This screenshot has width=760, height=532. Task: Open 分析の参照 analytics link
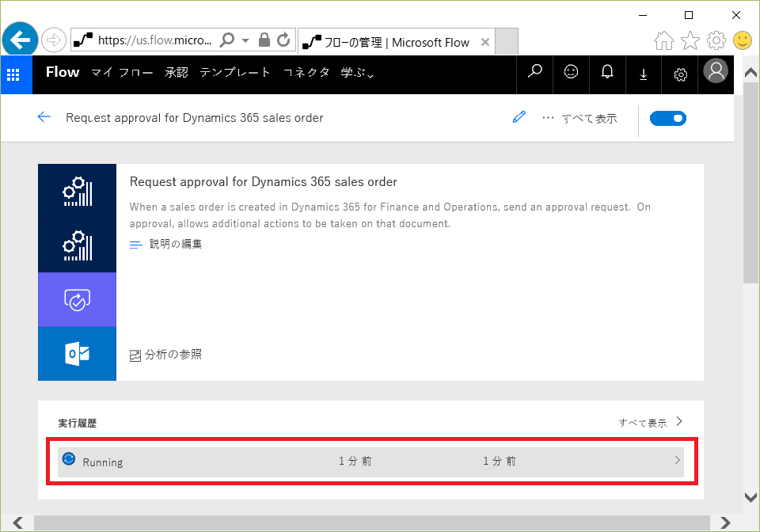[165, 355]
